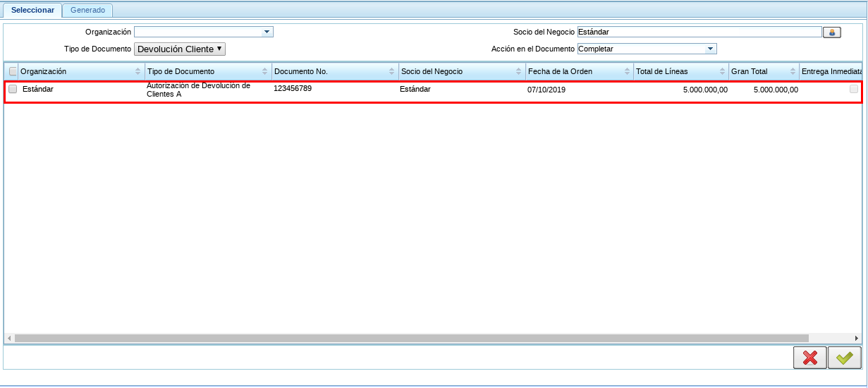Viewport: 868px width, 388px height.
Task: Sort by the Fecha de la Orden column arrows
Action: tap(627, 72)
